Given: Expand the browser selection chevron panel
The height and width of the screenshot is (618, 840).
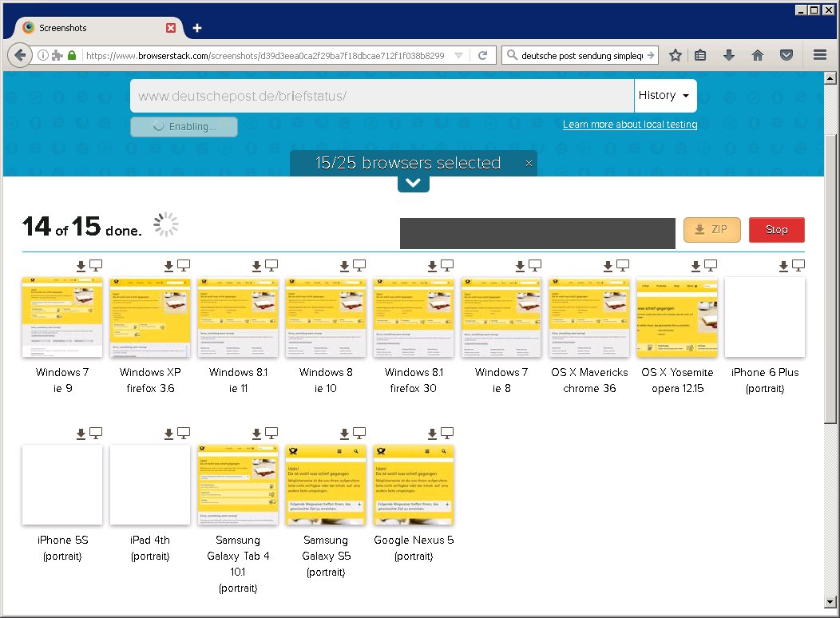Looking at the screenshot, I should pyautogui.click(x=413, y=183).
